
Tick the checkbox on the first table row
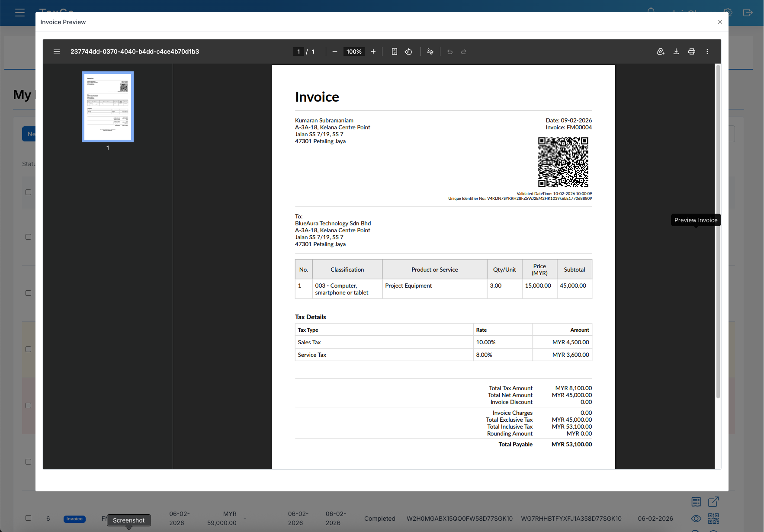pyautogui.click(x=28, y=192)
